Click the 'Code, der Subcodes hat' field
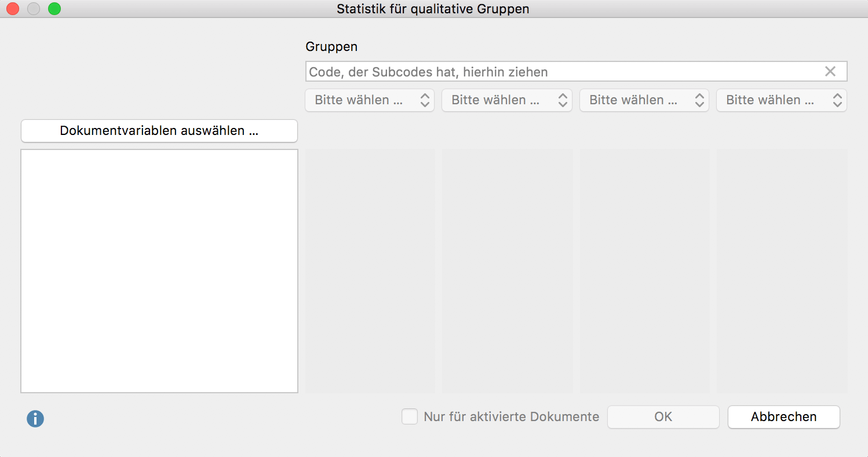 click(576, 72)
